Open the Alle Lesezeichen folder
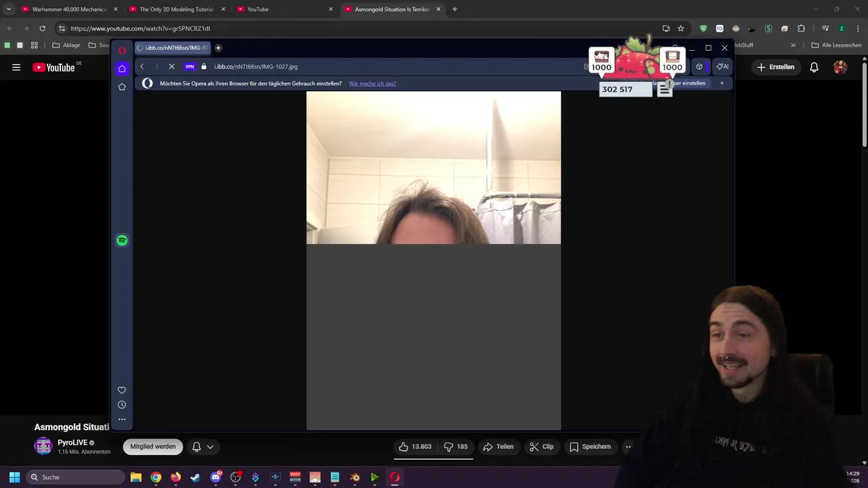This screenshot has width=868, height=488. point(836,45)
